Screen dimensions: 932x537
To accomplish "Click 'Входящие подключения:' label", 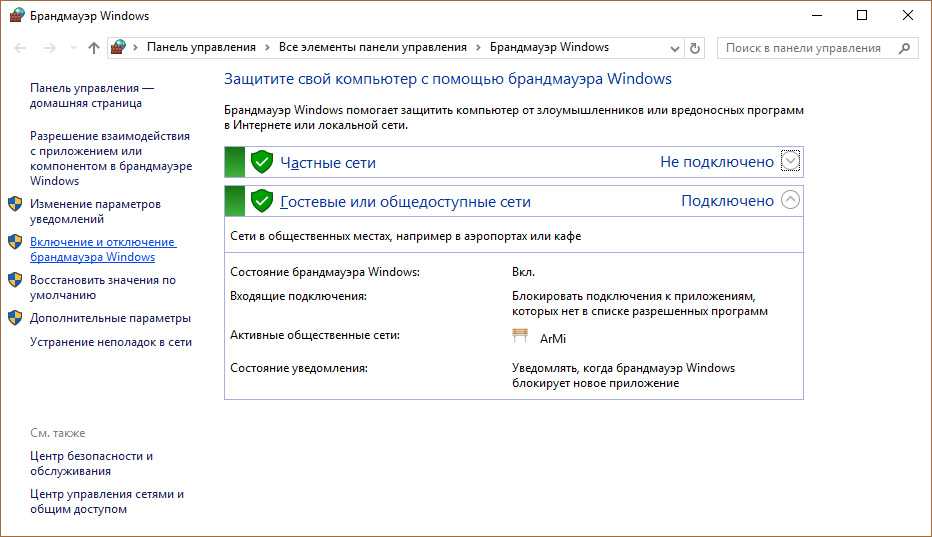I will (x=298, y=296).
